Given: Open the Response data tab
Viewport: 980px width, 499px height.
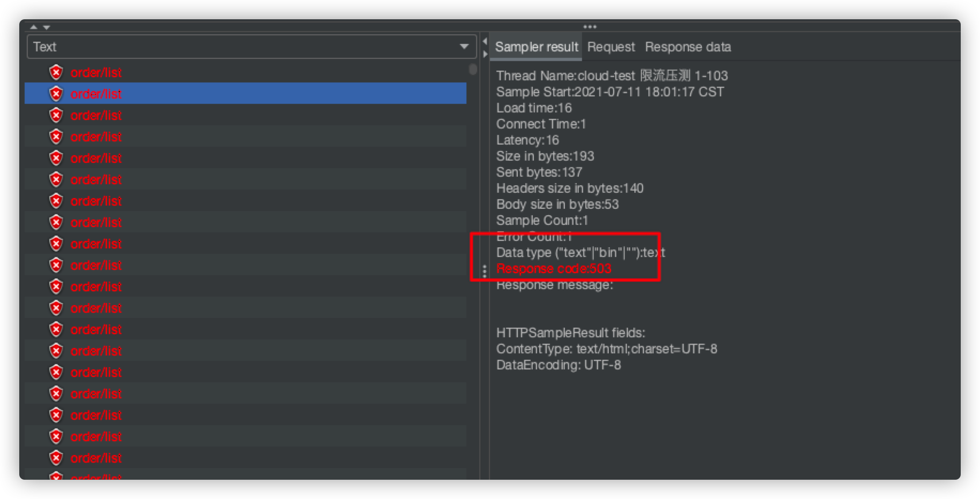Looking at the screenshot, I should 688,47.
